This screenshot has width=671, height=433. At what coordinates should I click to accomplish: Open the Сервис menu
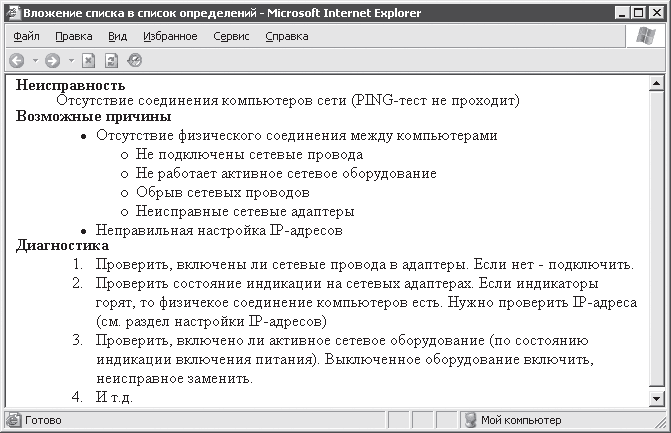(231, 36)
